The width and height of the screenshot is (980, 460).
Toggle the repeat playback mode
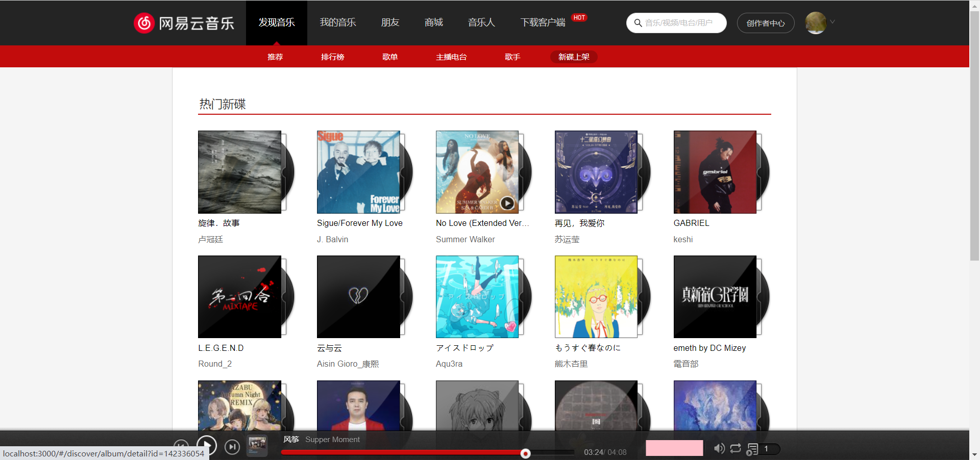click(735, 449)
